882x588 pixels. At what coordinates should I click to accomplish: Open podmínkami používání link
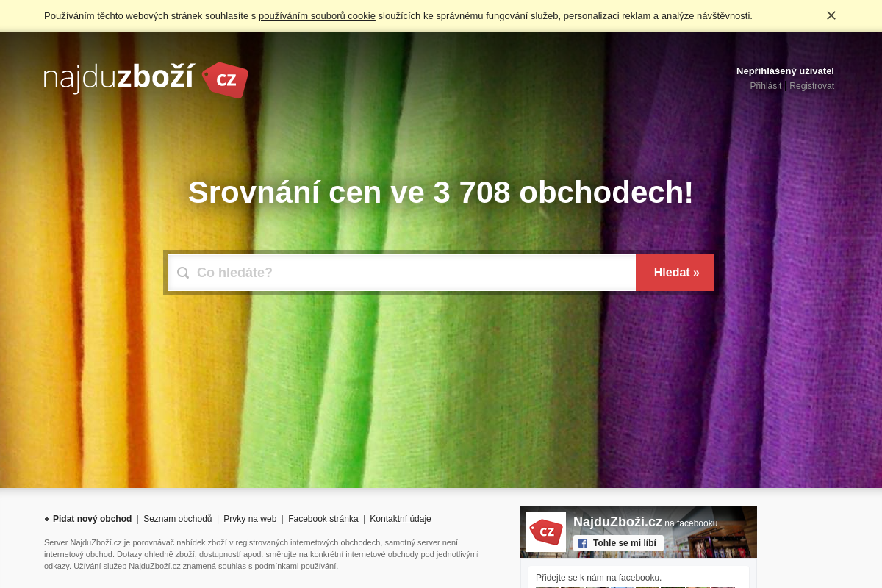295,566
